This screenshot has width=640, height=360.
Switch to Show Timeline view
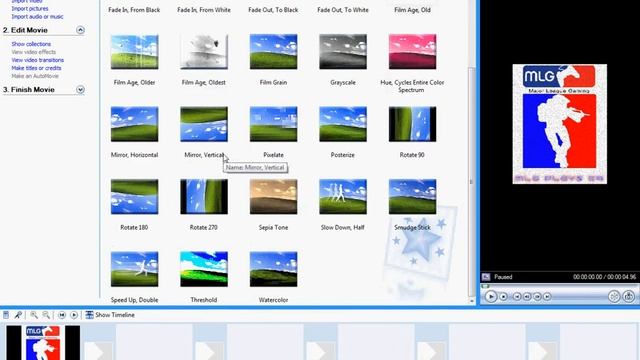pos(110,315)
